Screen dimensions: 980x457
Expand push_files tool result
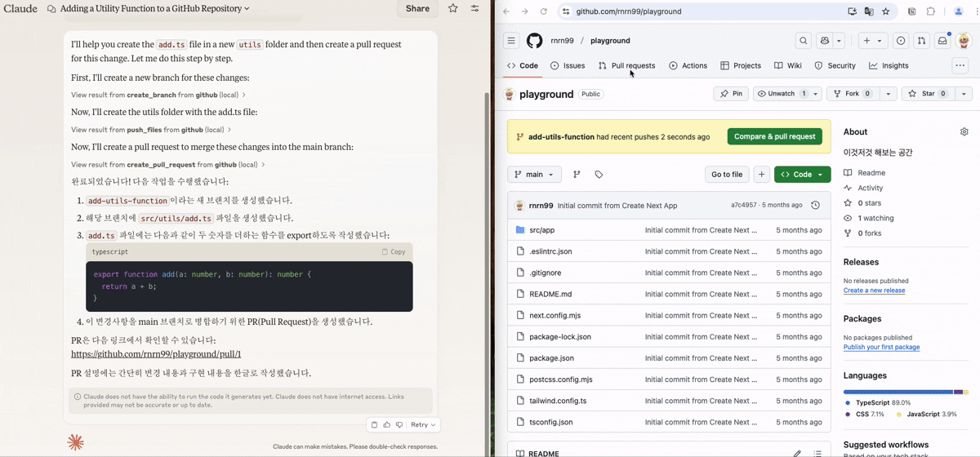(151, 129)
